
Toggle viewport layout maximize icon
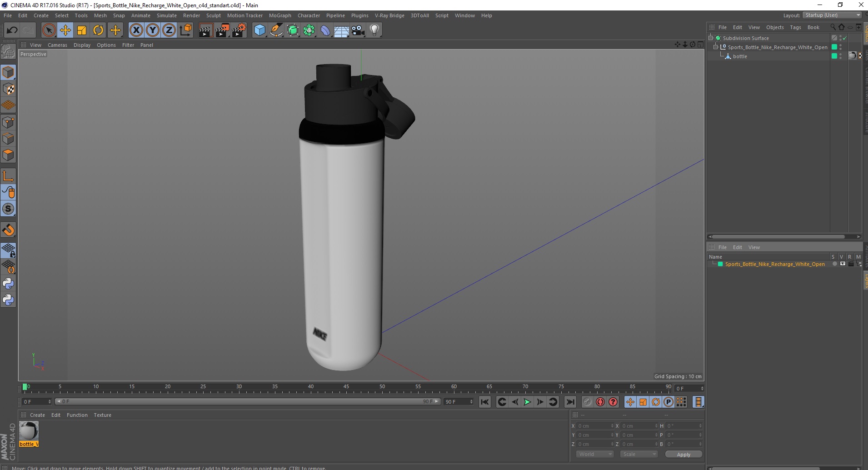700,45
